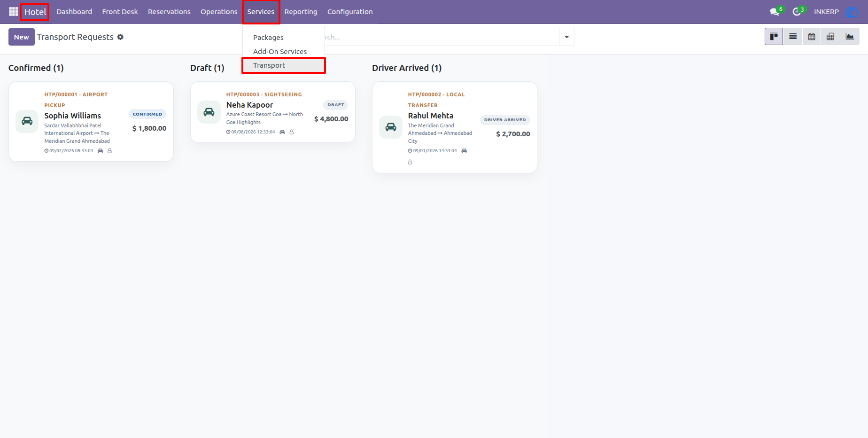Click the $ 4,800.00 amount
This screenshot has width=868, height=438.
pos(331,119)
